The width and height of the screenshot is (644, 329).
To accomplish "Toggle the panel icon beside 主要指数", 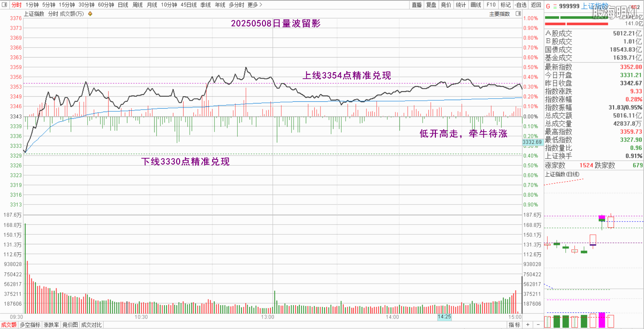I will click(518, 14).
